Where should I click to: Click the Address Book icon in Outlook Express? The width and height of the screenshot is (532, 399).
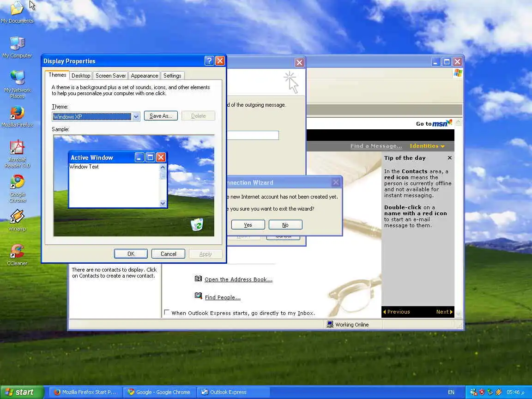coord(198,278)
